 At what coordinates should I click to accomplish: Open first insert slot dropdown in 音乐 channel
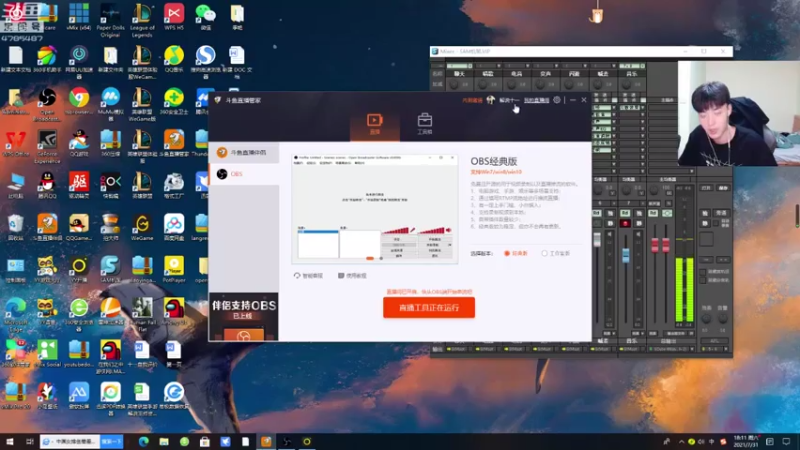coord(642,108)
